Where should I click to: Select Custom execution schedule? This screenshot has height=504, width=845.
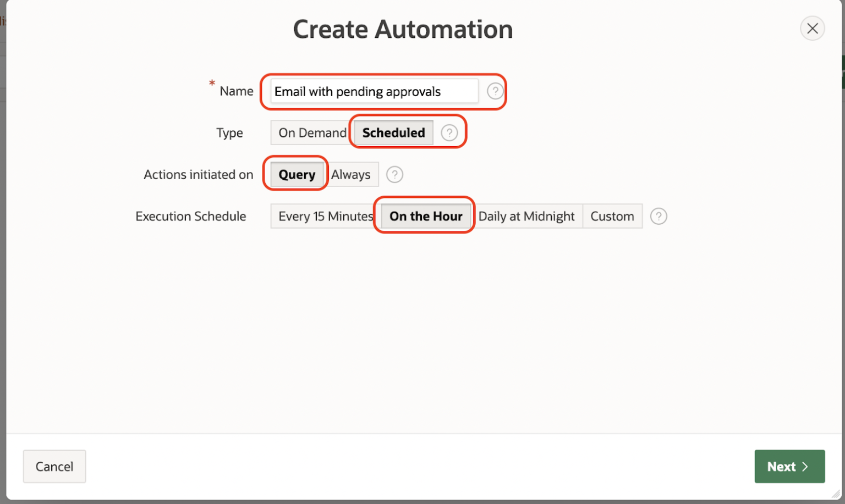[612, 217]
